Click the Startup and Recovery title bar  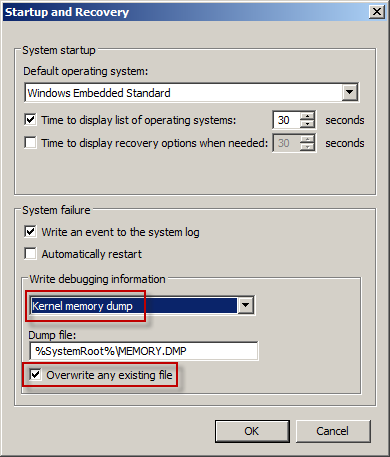click(187, 12)
